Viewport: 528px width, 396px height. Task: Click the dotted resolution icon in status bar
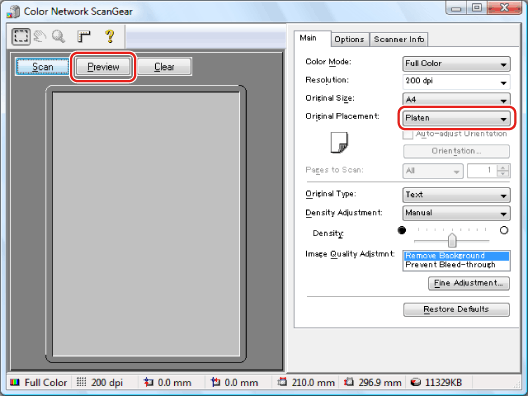coord(81,382)
